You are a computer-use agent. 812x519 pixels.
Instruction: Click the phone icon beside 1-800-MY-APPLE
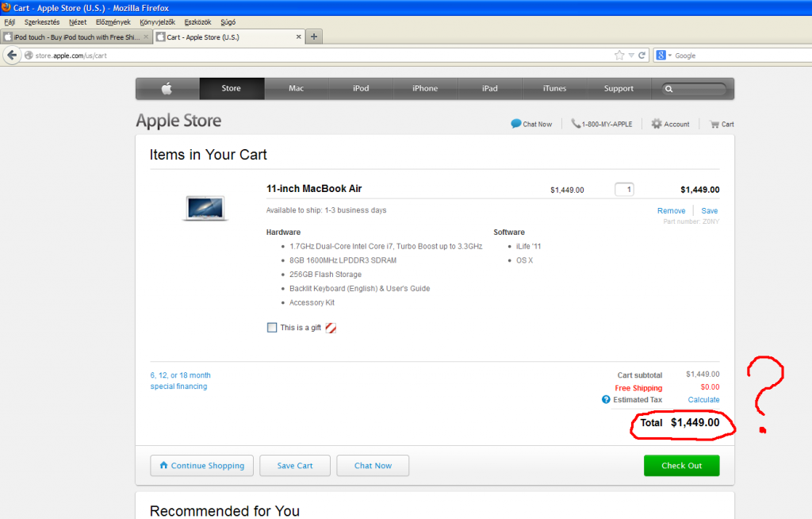point(576,123)
